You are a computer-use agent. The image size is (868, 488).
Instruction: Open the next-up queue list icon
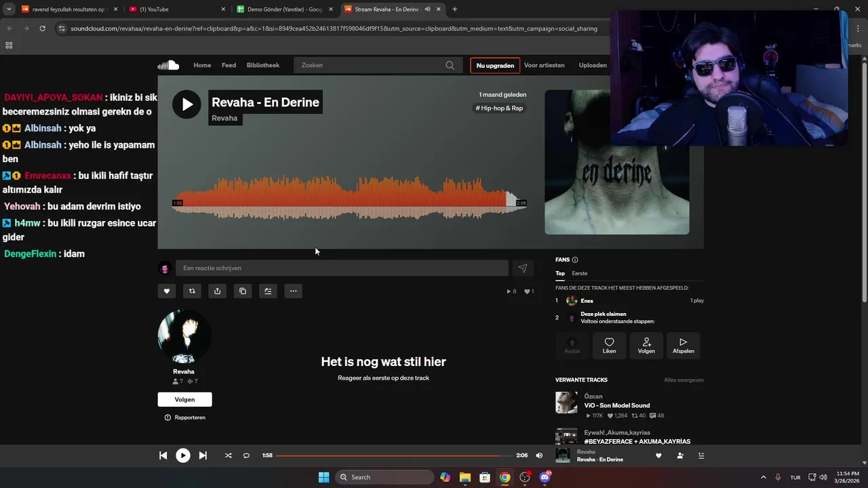click(701, 455)
